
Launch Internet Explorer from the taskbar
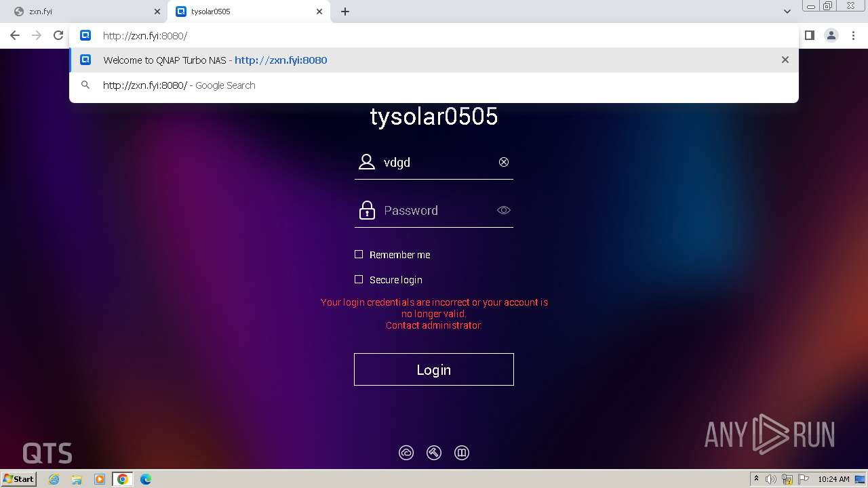(54, 479)
